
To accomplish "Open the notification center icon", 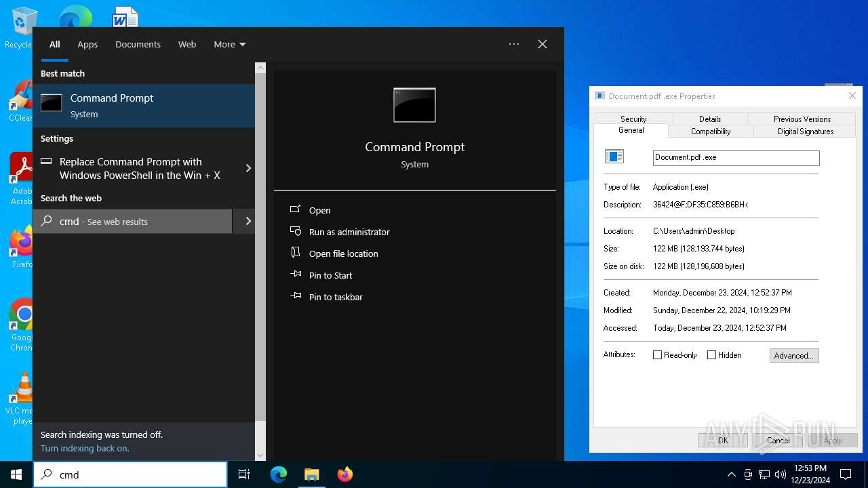I will pos(846,474).
